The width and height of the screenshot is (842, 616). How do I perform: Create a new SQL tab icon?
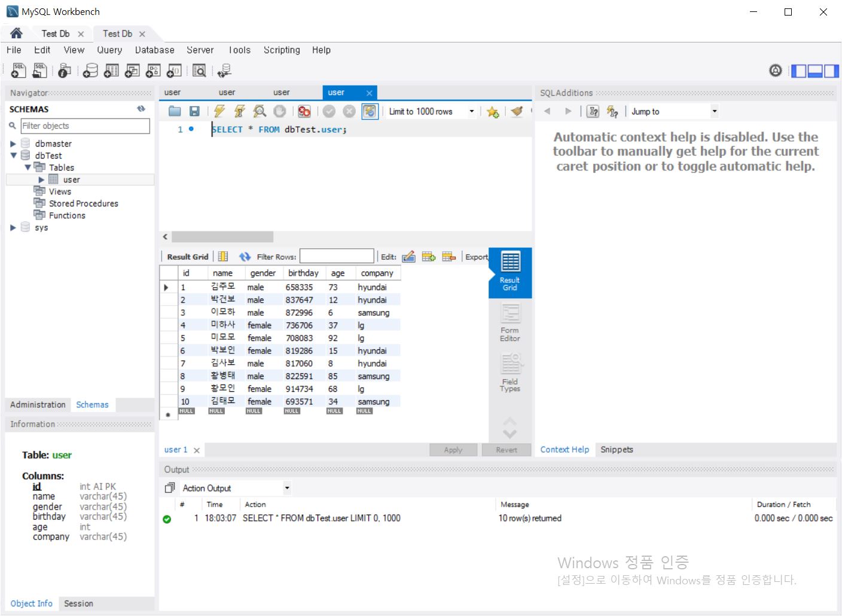(x=19, y=71)
